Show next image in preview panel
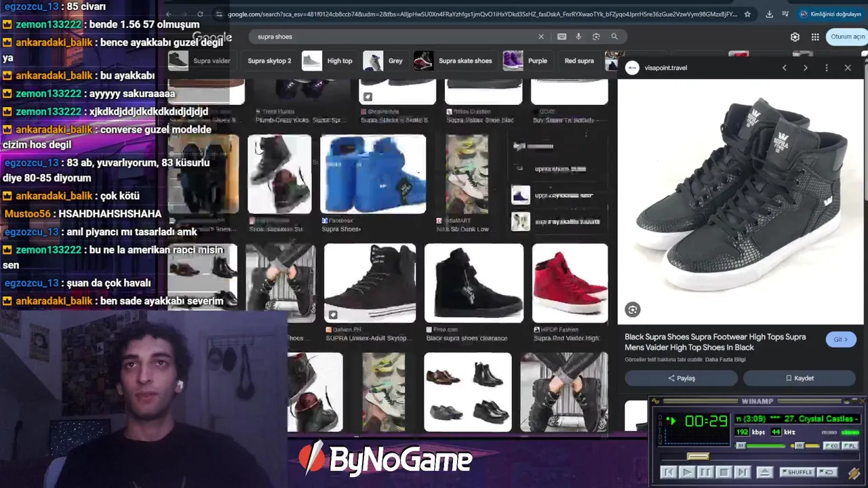This screenshot has width=868, height=488. coord(806,68)
